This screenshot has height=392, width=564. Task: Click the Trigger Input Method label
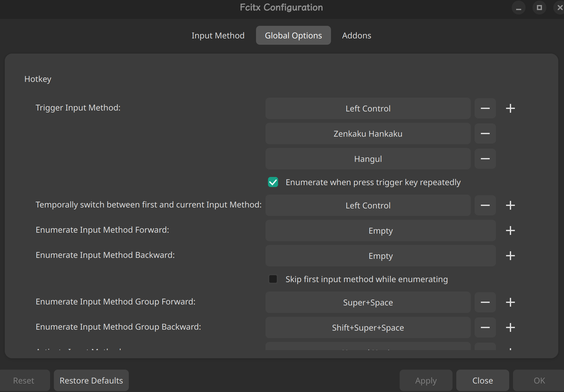pyautogui.click(x=78, y=108)
